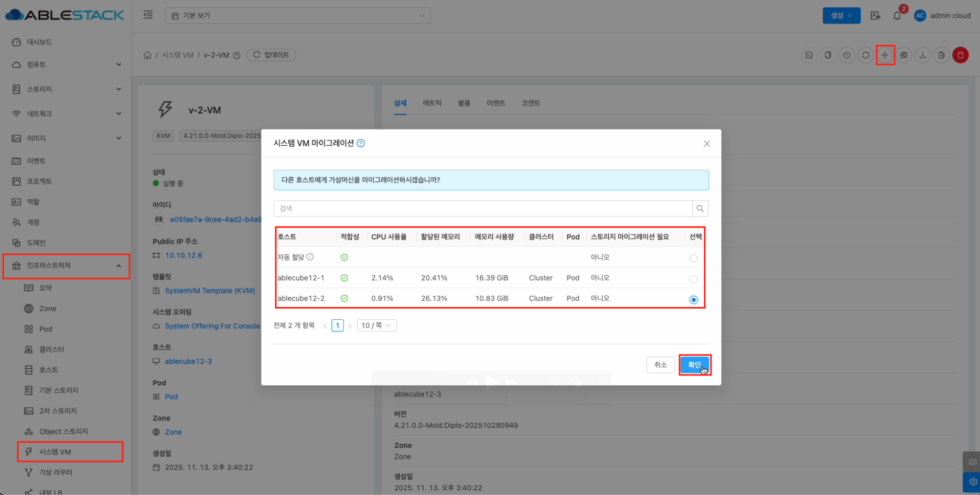
Task: Click the stop VM power icon
Action: pyautogui.click(x=847, y=55)
